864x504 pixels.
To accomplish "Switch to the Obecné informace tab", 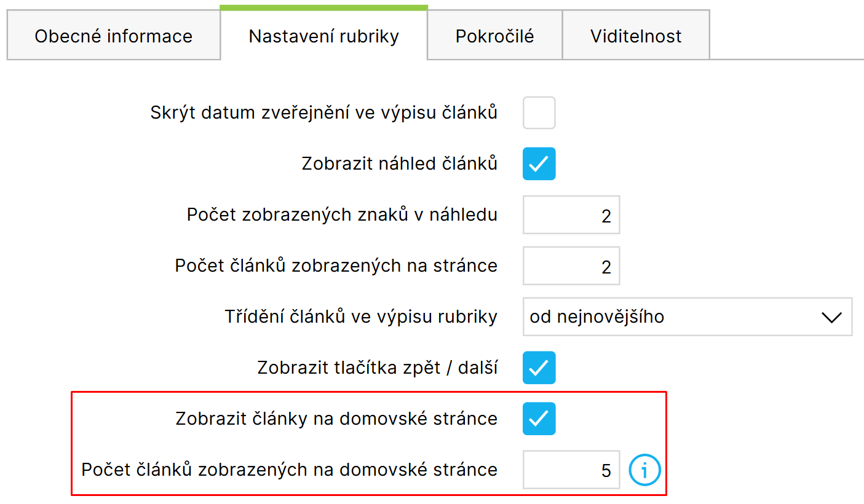I will pos(113,36).
